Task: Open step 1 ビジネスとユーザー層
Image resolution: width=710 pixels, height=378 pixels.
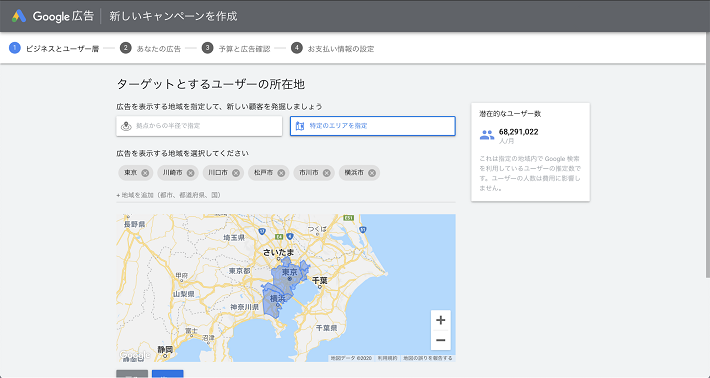Action: 54,48
